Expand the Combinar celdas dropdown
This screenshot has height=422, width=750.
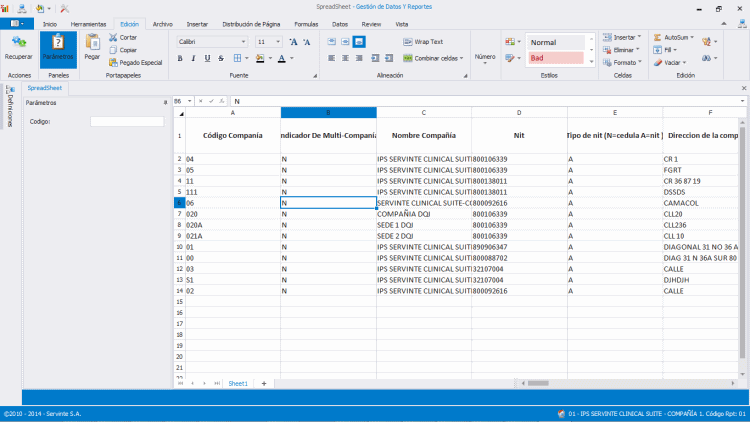pyautogui.click(x=463, y=59)
